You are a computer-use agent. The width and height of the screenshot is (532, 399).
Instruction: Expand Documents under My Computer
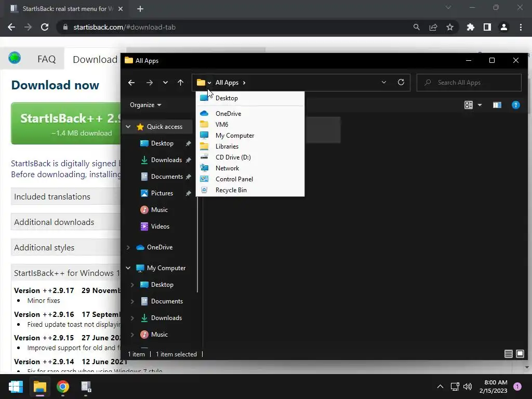click(132, 301)
